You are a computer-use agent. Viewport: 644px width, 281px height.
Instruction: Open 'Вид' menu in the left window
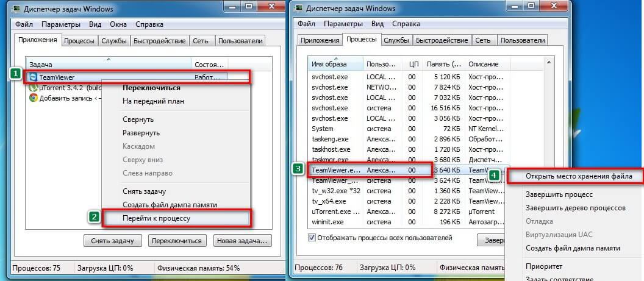[95, 24]
